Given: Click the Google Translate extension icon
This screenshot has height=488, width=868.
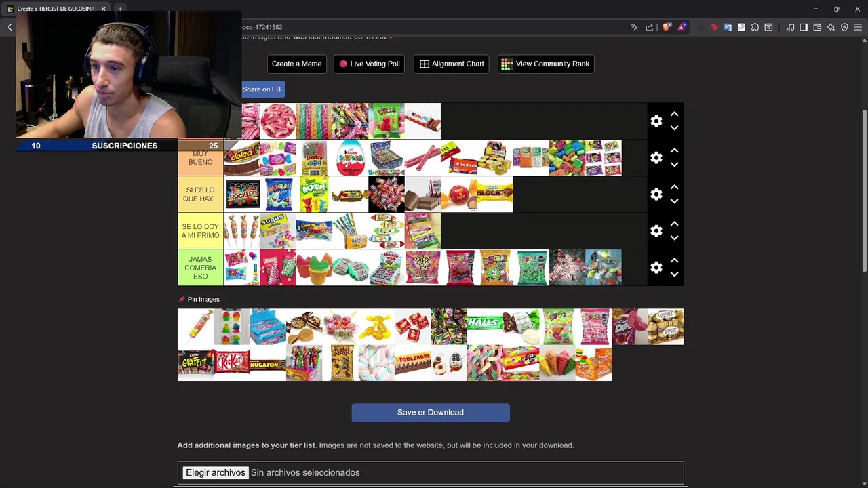Looking at the screenshot, I should (728, 27).
